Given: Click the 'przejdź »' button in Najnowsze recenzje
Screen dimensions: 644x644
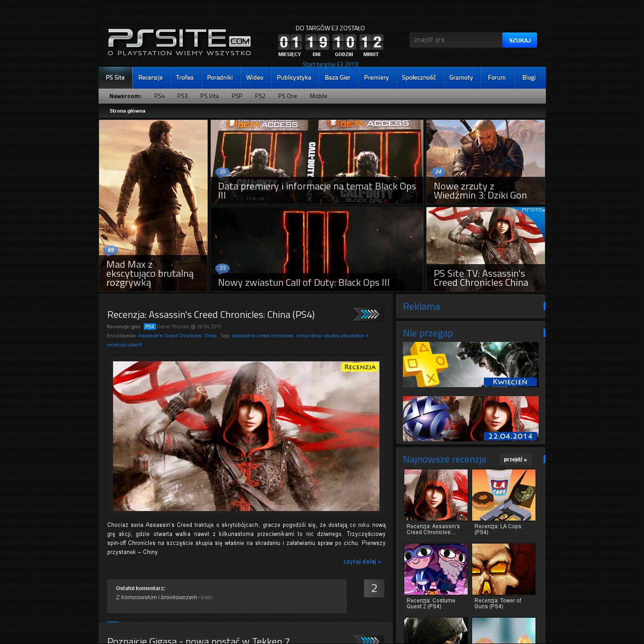Looking at the screenshot, I should pos(515,459).
